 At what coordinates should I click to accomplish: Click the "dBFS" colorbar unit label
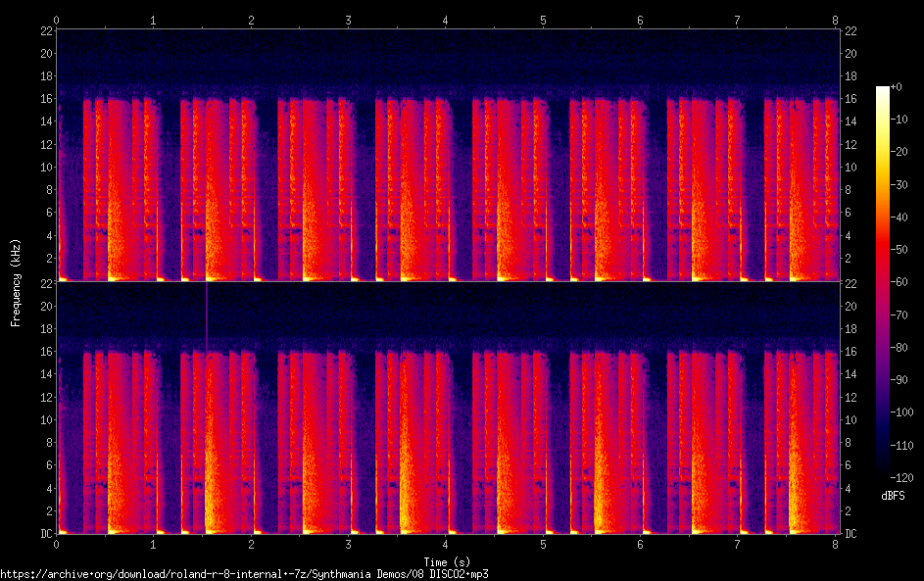point(893,496)
